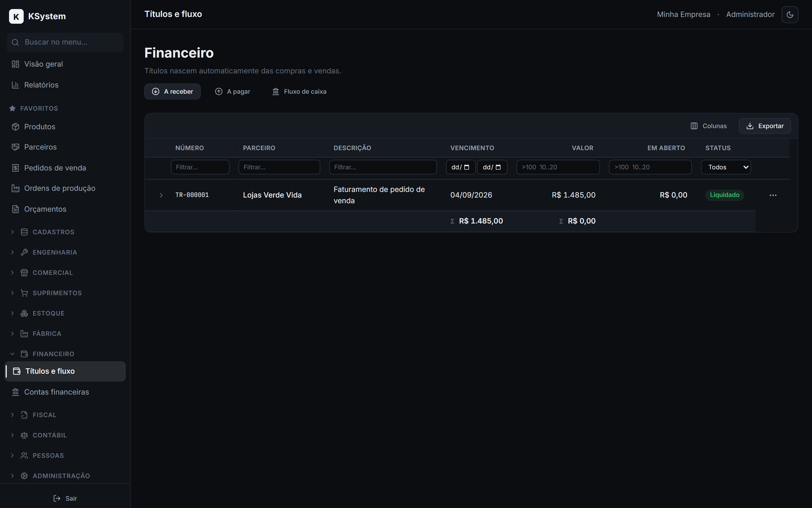This screenshot has width=812, height=508.
Task: Open Produtos in favorites
Action: [65, 127]
